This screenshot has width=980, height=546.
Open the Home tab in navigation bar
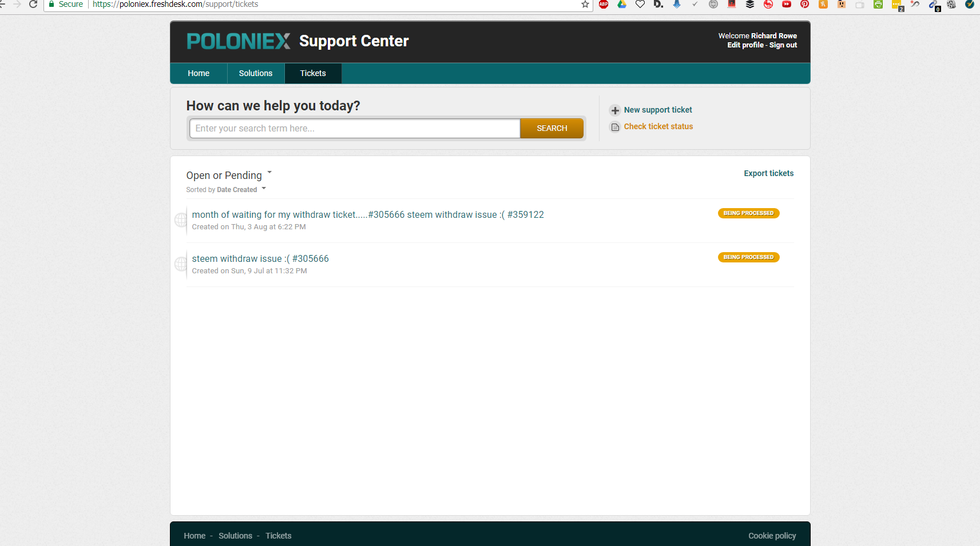[x=199, y=73]
